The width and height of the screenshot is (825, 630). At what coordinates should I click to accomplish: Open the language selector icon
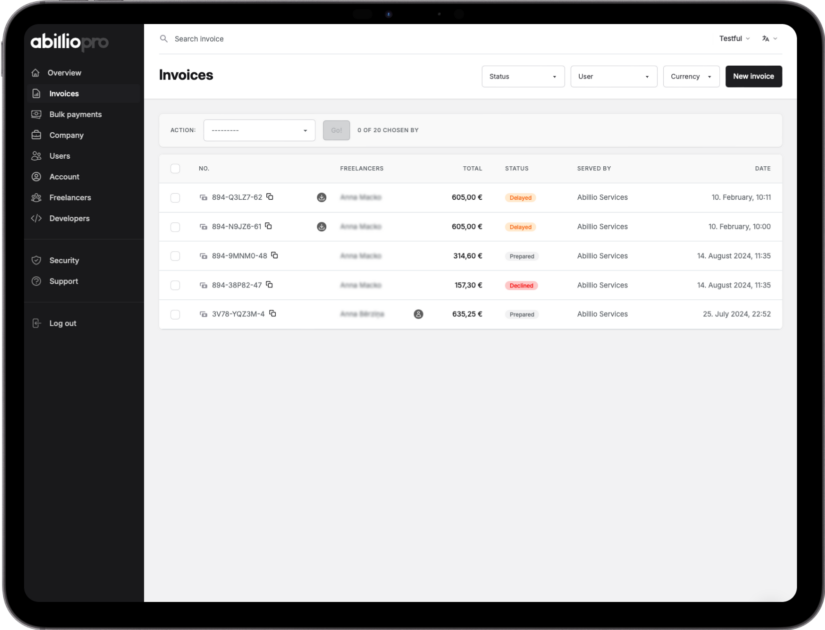[x=766, y=38]
